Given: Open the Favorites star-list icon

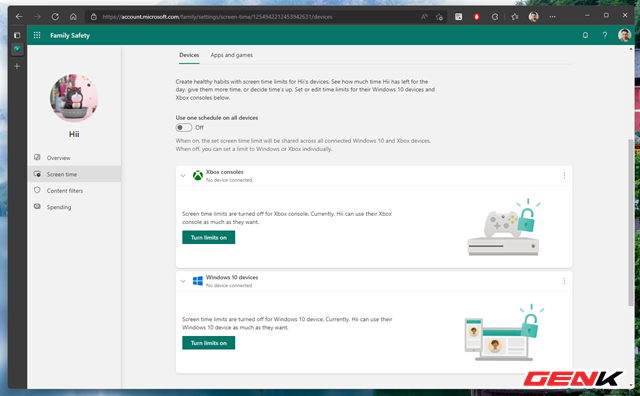Looking at the screenshot, I should [515, 17].
